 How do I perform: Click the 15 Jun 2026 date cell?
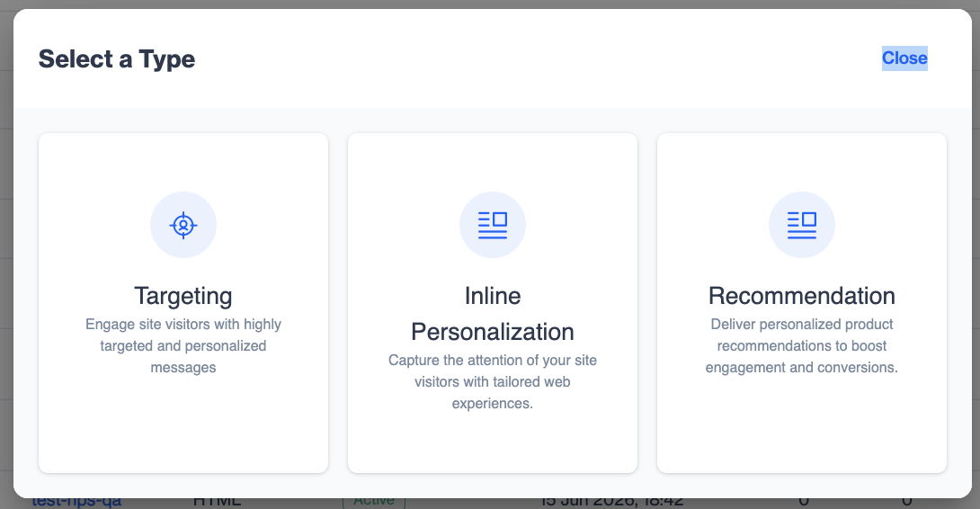[x=612, y=502]
